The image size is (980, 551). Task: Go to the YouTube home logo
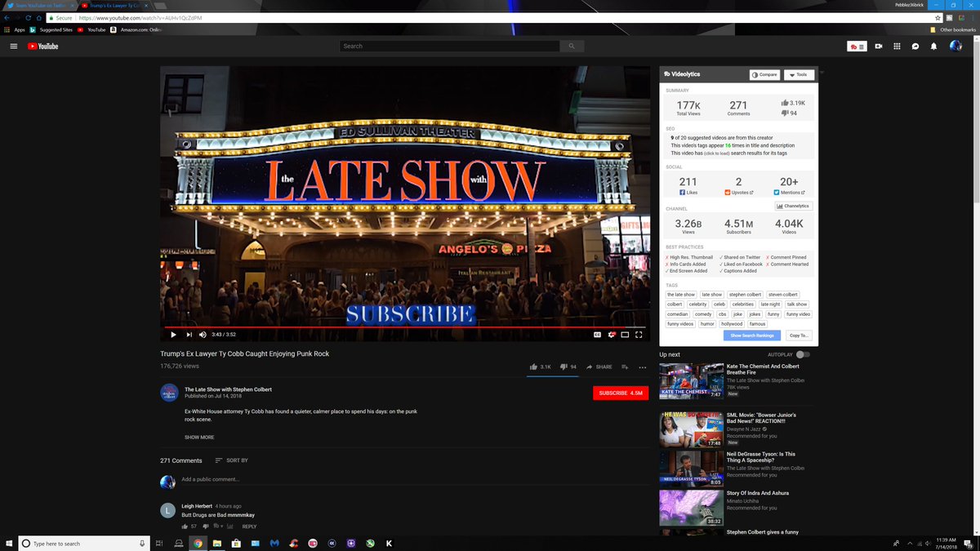click(x=42, y=46)
